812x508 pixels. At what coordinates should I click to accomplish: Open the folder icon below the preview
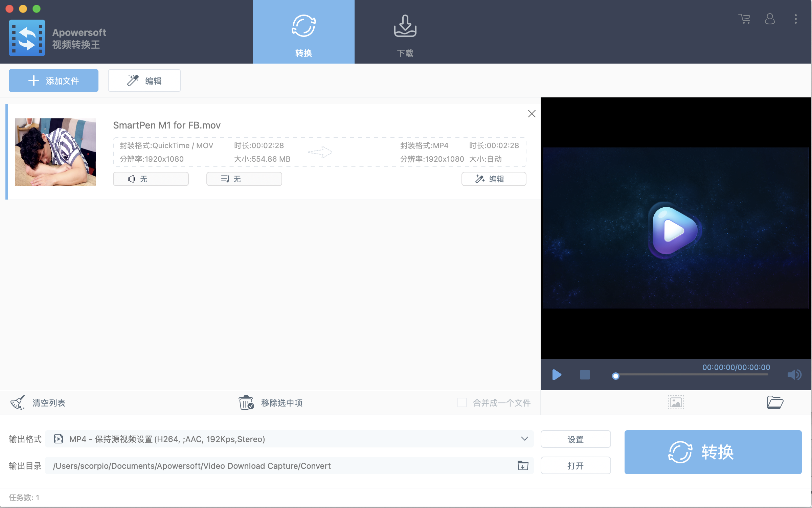click(x=775, y=402)
